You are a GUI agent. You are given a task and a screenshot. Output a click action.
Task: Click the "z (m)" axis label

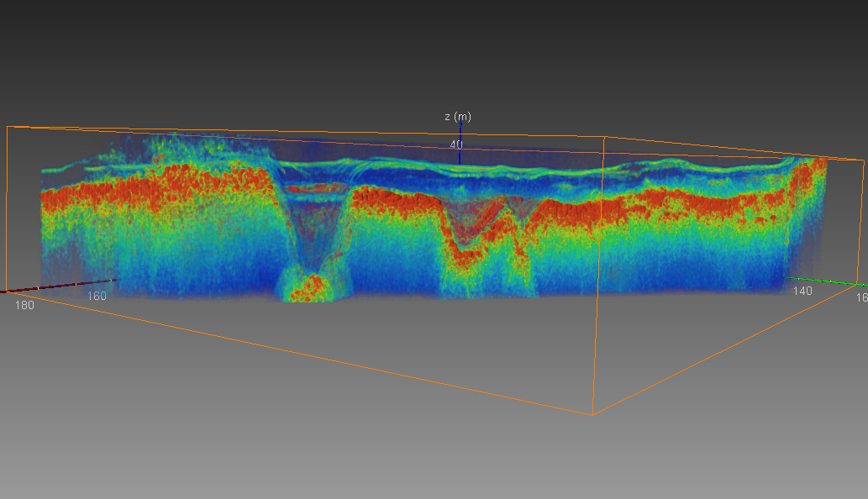[x=457, y=117]
